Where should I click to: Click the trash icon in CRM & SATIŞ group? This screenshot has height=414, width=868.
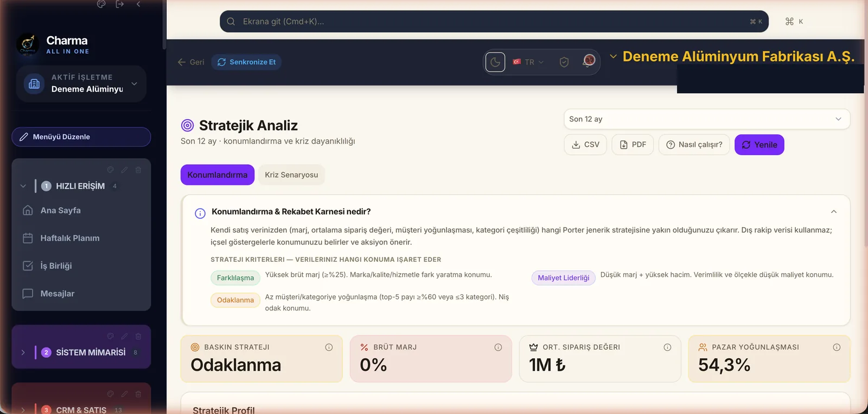coord(138,394)
